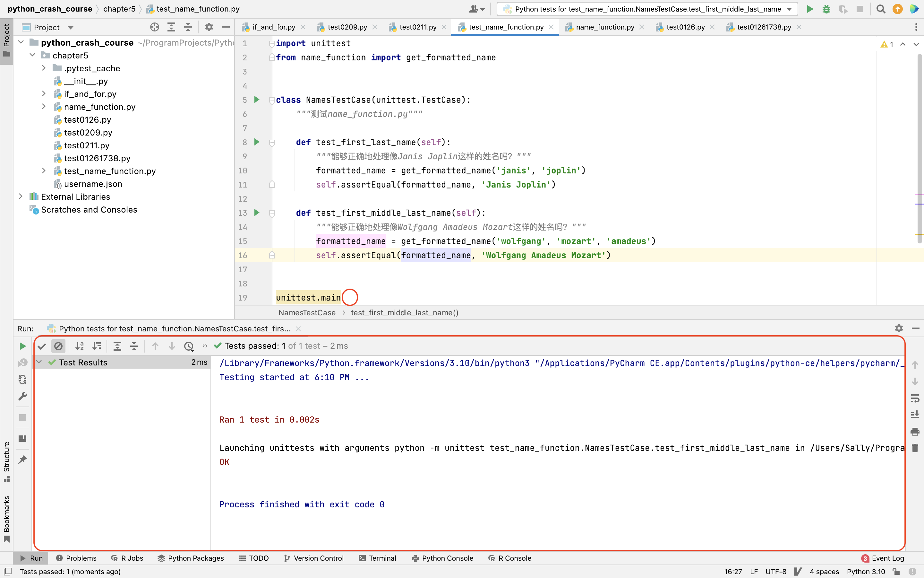Open Project view type dropdown
Screen dimensions: 924x578
(x=70, y=28)
